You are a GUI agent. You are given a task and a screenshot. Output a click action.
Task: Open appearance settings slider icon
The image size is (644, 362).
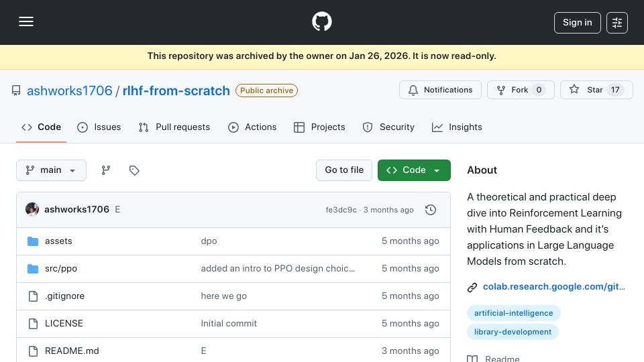(617, 23)
